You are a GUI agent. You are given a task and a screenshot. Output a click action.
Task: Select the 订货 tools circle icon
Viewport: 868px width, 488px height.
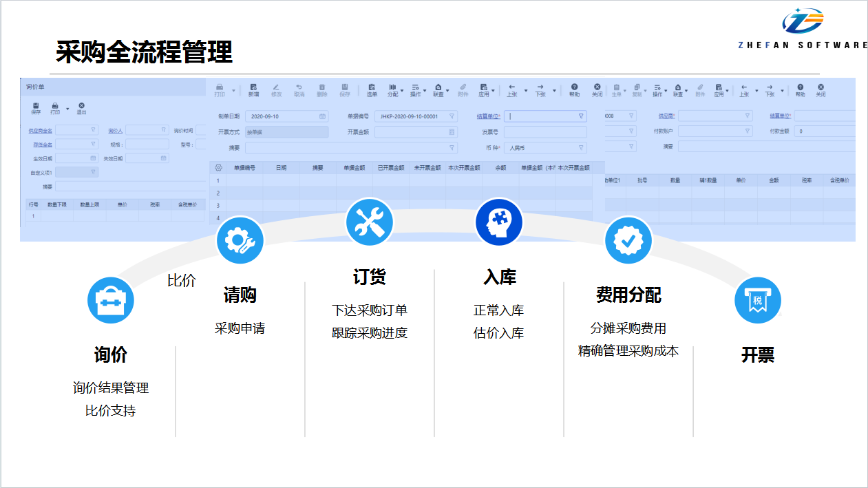(x=369, y=222)
